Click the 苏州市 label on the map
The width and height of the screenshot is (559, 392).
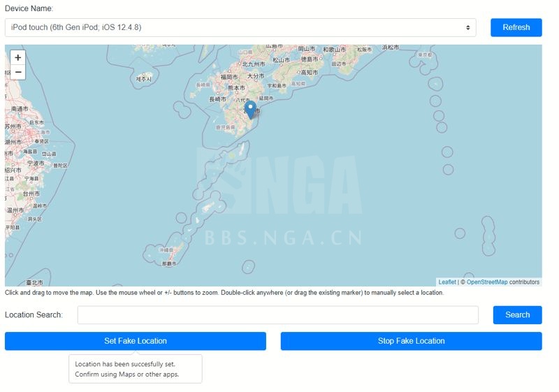pos(13,126)
